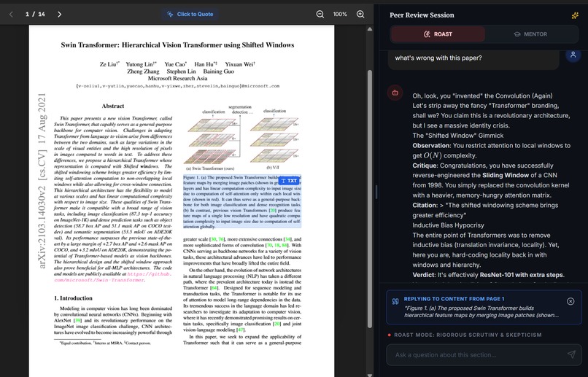588x377 pixels.
Task: Click the scrollbar up arrow
Action: 370,29
